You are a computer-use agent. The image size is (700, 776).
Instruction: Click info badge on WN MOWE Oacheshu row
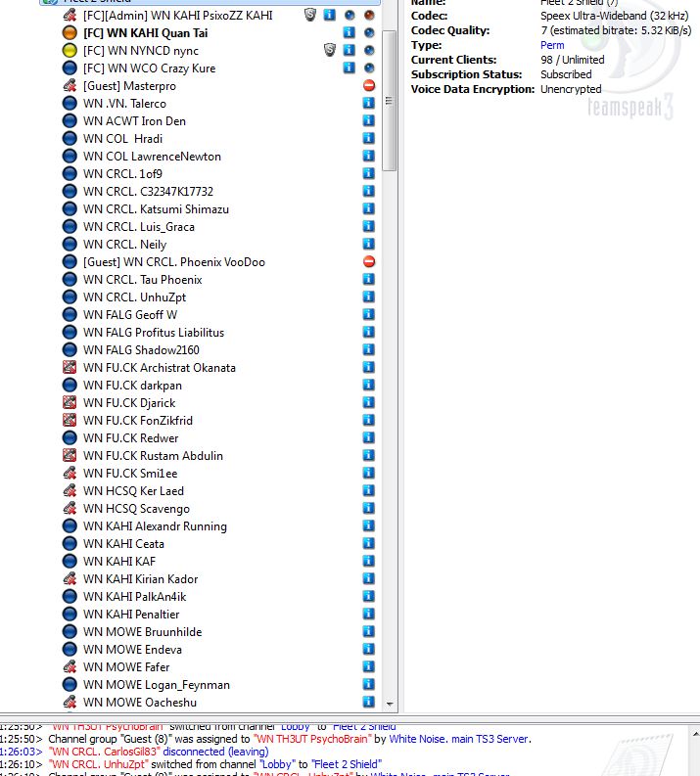tap(368, 702)
